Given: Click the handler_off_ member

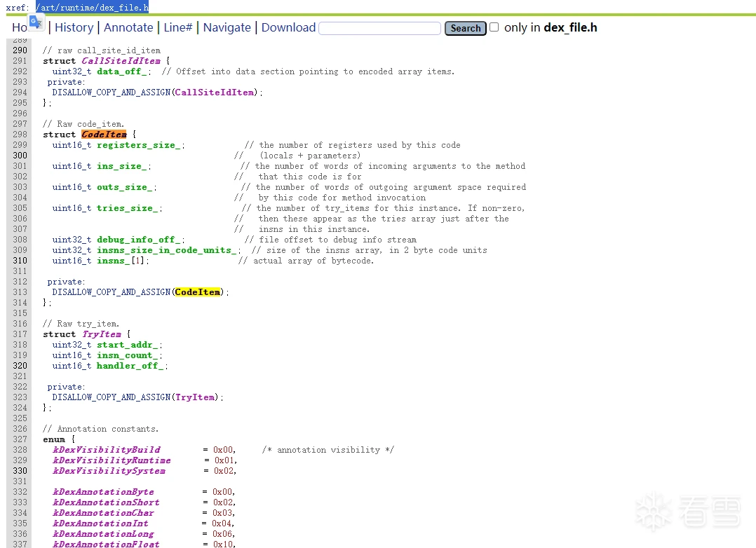Looking at the screenshot, I should pyautogui.click(x=131, y=366).
